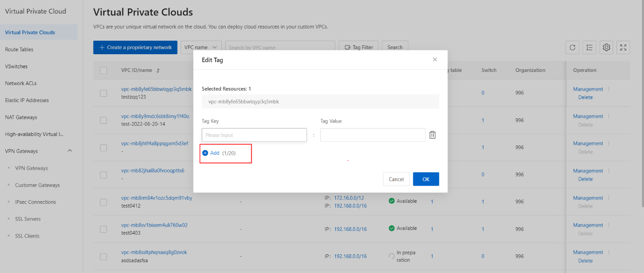The image size is (644, 273).
Task: Open VPC link vpc-mb8ssltphqnaxq8g0zvok
Action: tap(154, 252)
